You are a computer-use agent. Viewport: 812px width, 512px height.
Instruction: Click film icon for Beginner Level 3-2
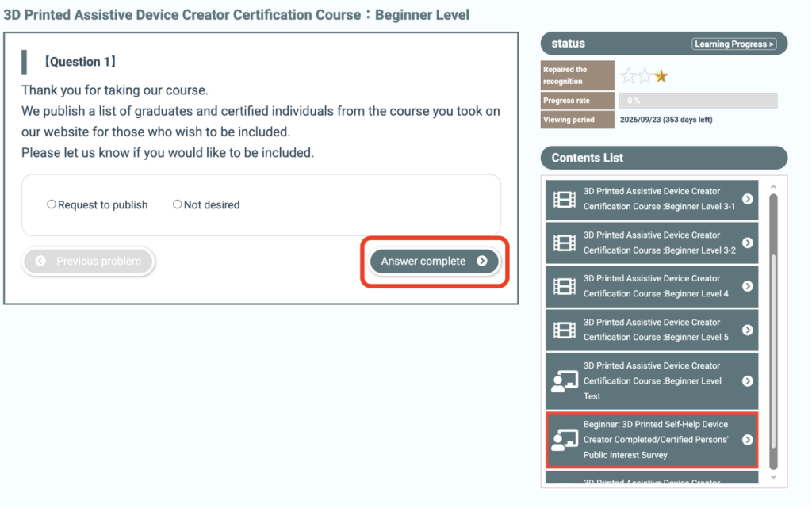(x=565, y=243)
